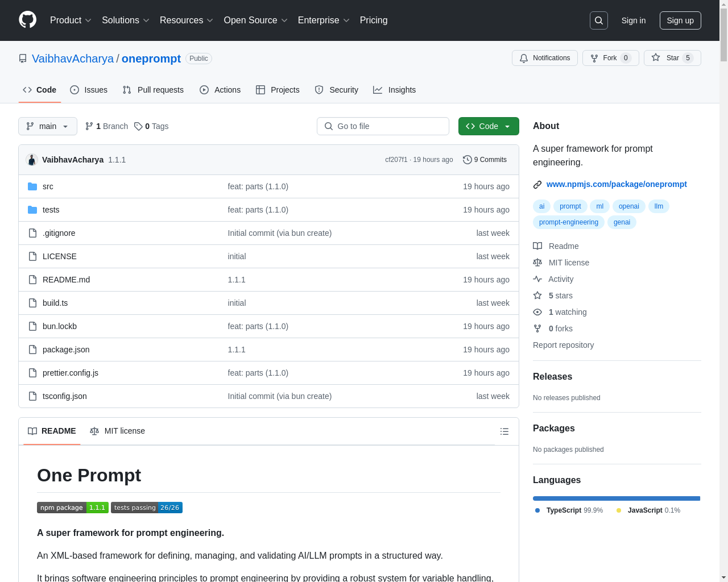Click the npm package link chain icon
Image resolution: width=728 pixels, height=582 pixels.
point(537,185)
